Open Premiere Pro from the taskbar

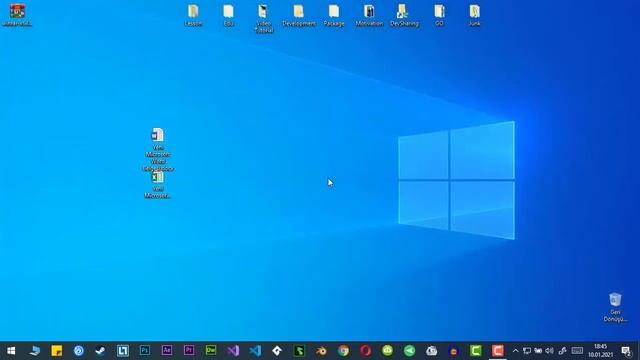[x=189, y=351]
